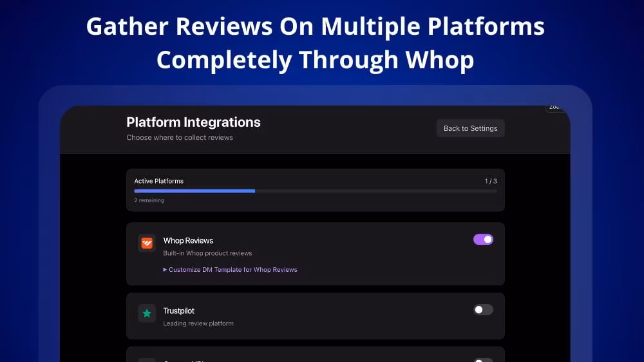644x362 pixels.
Task: Click the orange Whop Reviews logo icon
Action: click(147, 243)
